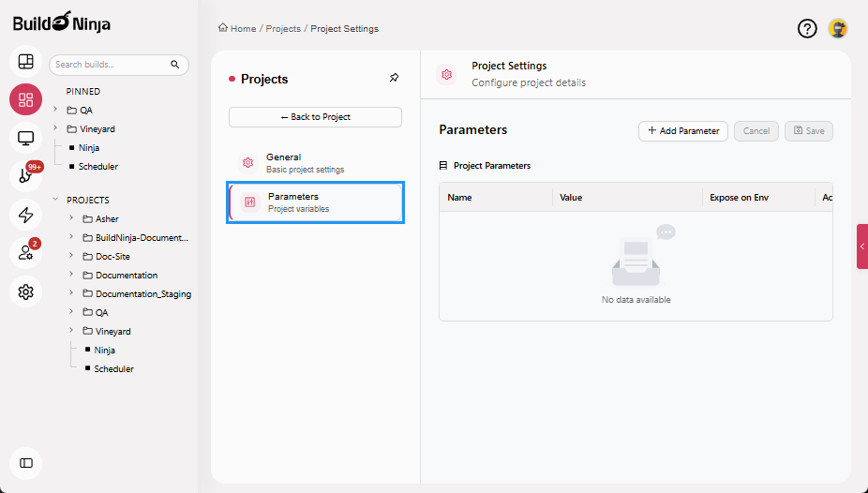Viewport: 868px width, 493px height.
Task: Expand Documentation_Staging project
Action: 71,292
